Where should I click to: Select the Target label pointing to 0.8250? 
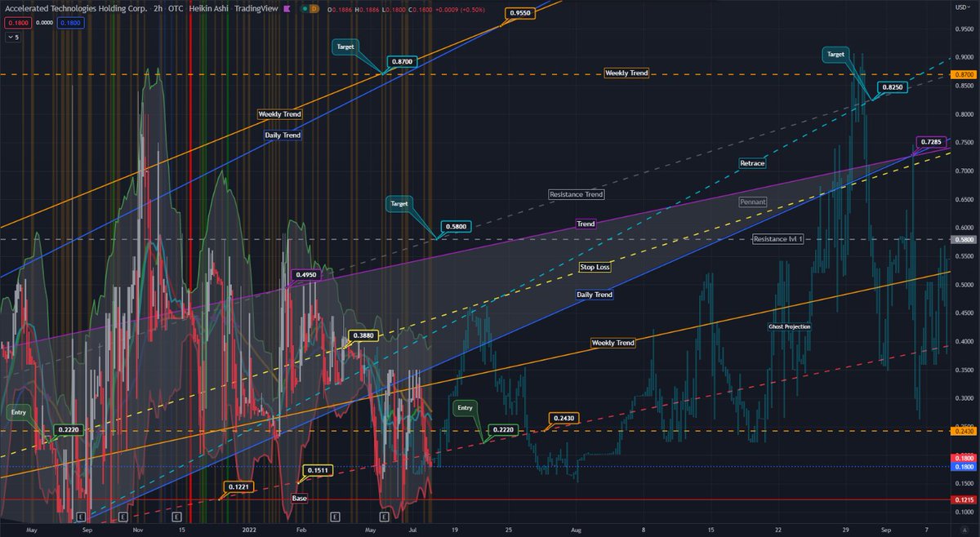(835, 55)
